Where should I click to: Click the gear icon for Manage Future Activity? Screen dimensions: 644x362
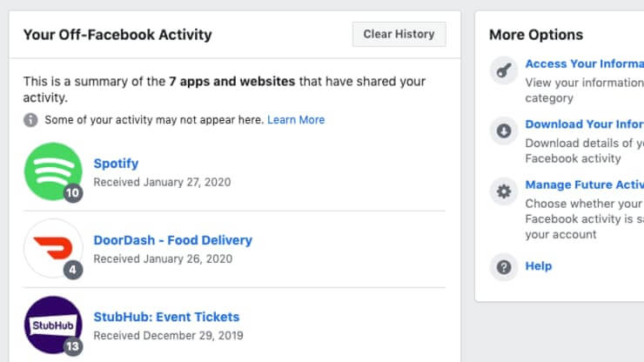click(503, 192)
